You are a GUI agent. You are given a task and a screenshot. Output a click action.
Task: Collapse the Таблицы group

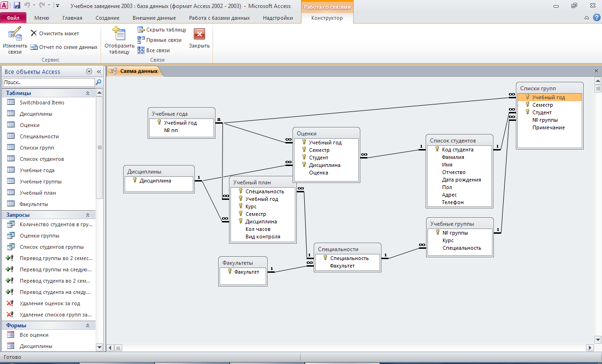87,93
